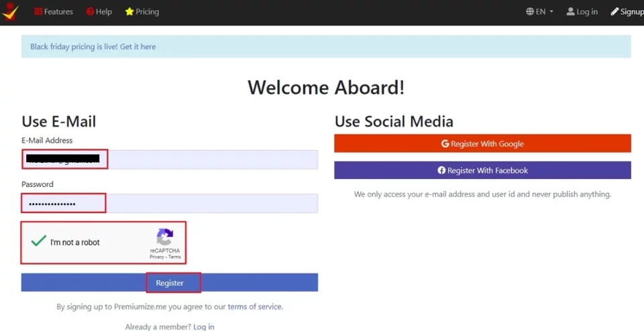Click Log in in the top bar
This screenshot has height=331, width=644.
582,12
